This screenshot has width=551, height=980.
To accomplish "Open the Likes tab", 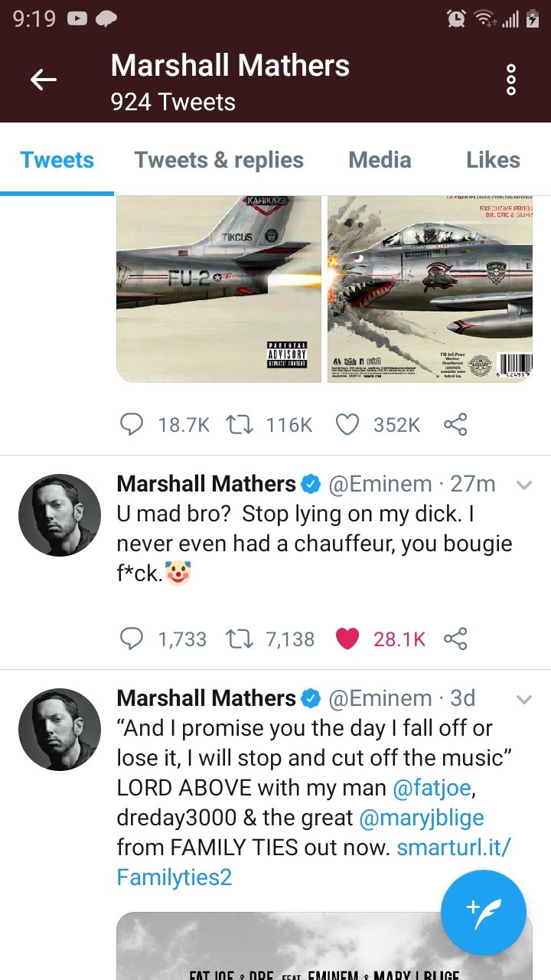I will pyautogui.click(x=493, y=160).
